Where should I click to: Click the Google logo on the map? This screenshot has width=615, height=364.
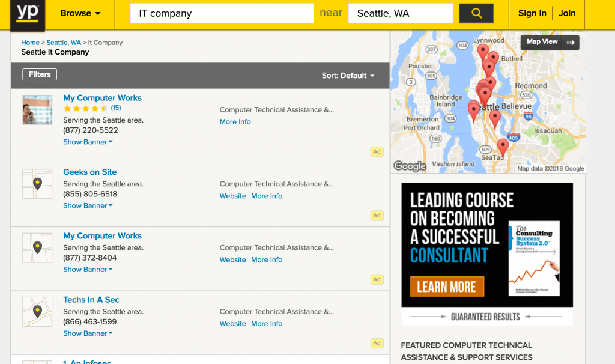(410, 166)
